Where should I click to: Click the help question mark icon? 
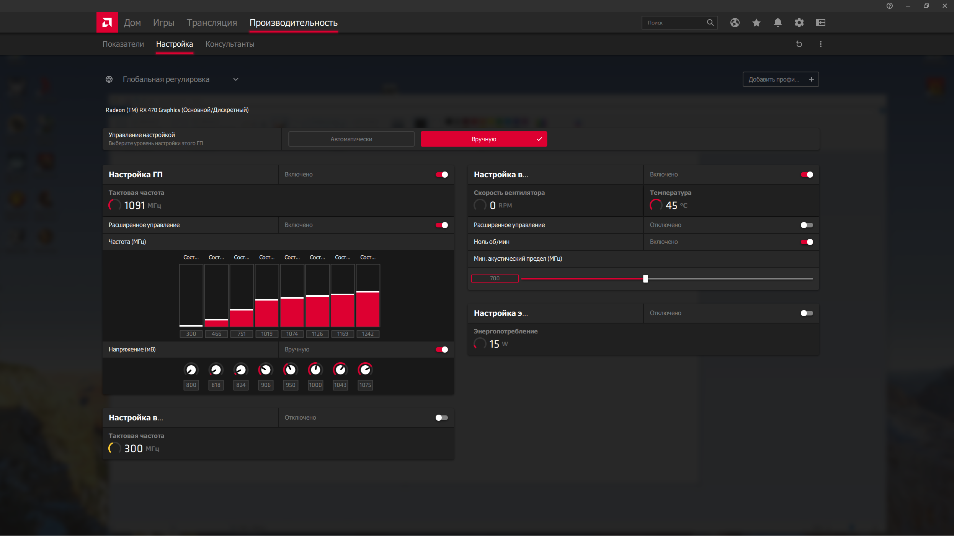pyautogui.click(x=889, y=6)
